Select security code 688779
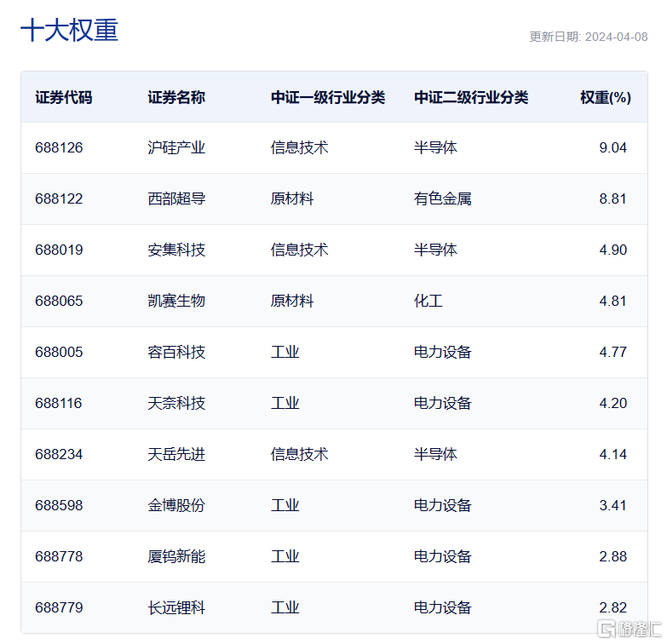 coord(59,607)
